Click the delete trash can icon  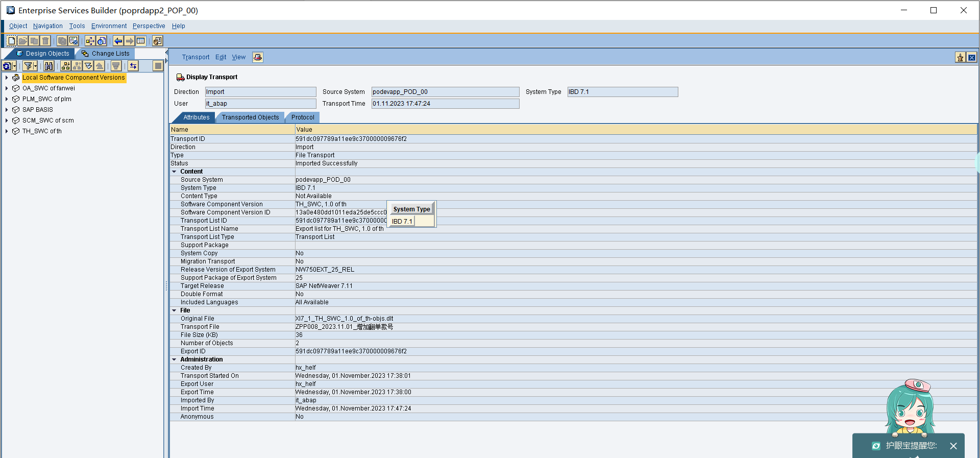45,41
